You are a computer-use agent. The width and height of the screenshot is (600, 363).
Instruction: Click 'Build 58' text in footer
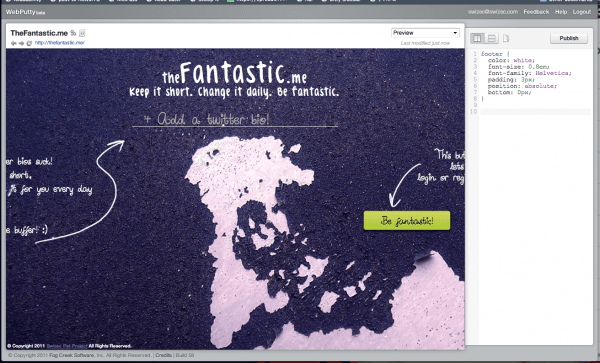(x=184, y=355)
